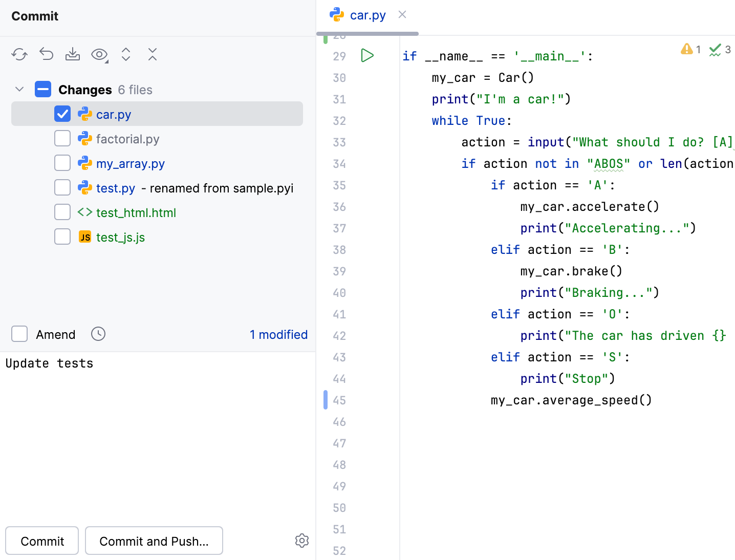Collapse all nodes in the Changes tree
Screen dimensions: 735x560
(152, 54)
